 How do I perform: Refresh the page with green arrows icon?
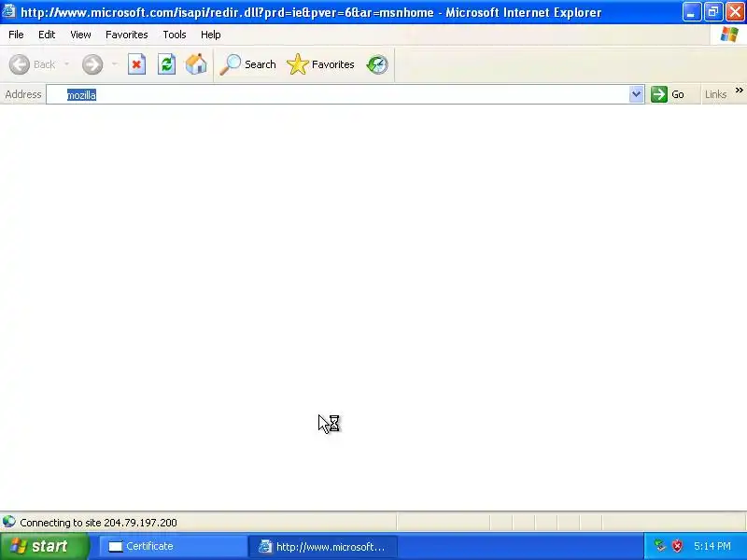[x=167, y=64]
